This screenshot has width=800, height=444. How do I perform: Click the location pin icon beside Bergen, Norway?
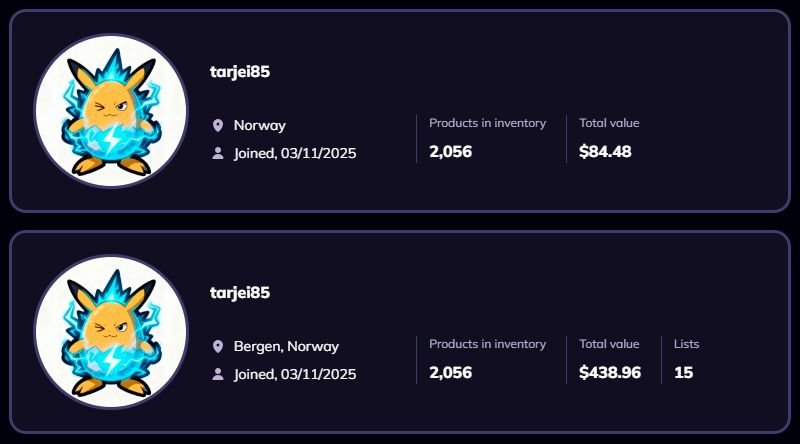pyautogui.click(x=218, y=347)
